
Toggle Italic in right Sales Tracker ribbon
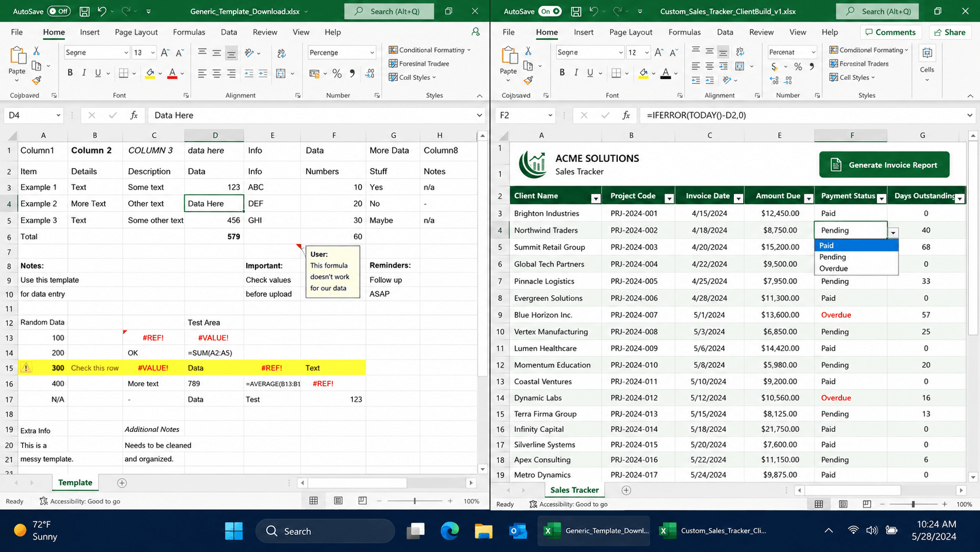pyautogui.click(x=576, y=73)
